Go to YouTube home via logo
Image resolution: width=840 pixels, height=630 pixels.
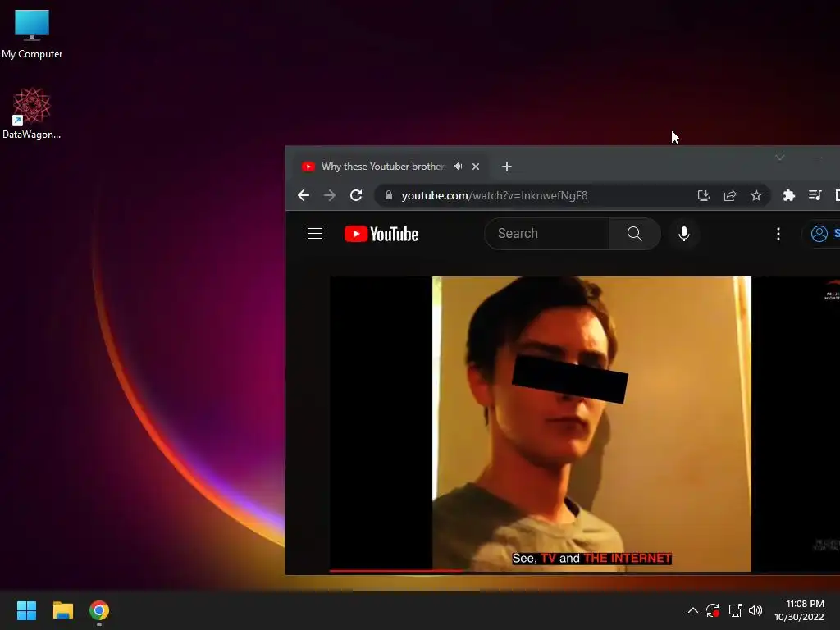[x=381, y=234]
